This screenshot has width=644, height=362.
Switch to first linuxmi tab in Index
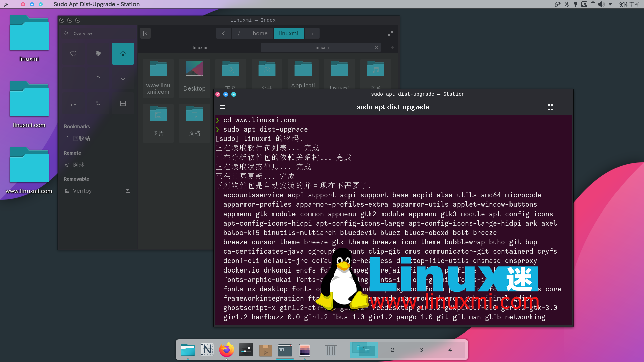[200, 47]
